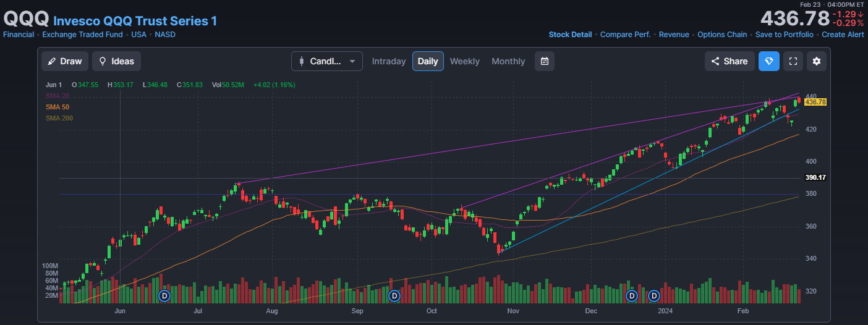Open chart settings gear
This screenshot has width=868, height=325.
coord(817,61)
